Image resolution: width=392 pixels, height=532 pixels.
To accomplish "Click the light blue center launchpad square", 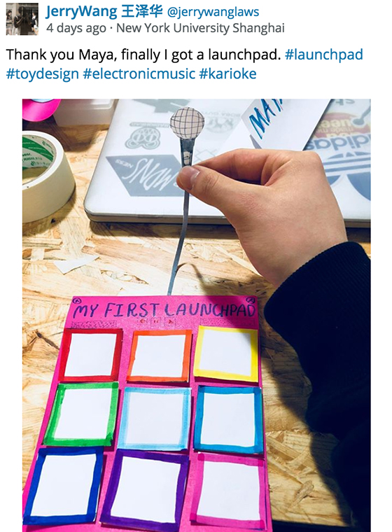I will (x=155, y=419).
